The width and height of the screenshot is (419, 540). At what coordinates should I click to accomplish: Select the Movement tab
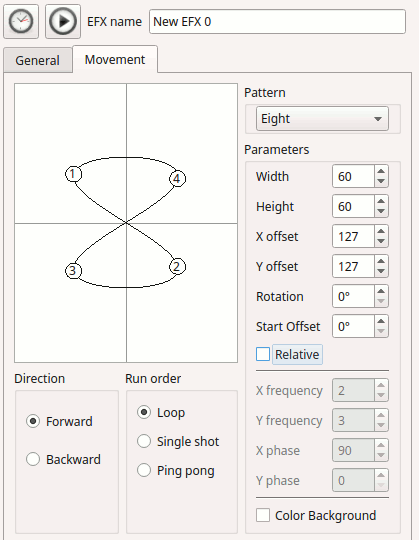pyautogui.click(x=115, y=60)
